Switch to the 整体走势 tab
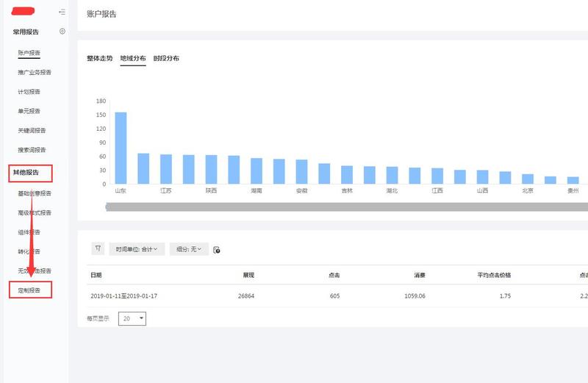Viewport: 588px width, 383px height. (100, 58)
